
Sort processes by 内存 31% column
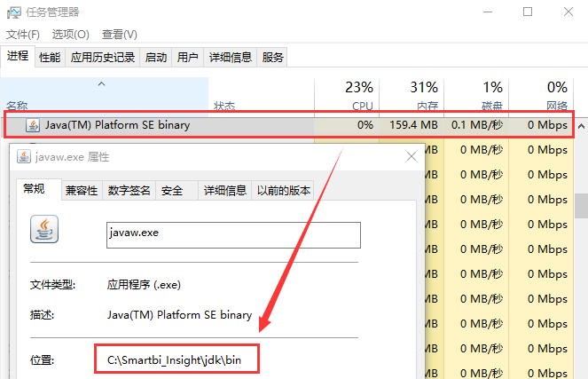412,94
